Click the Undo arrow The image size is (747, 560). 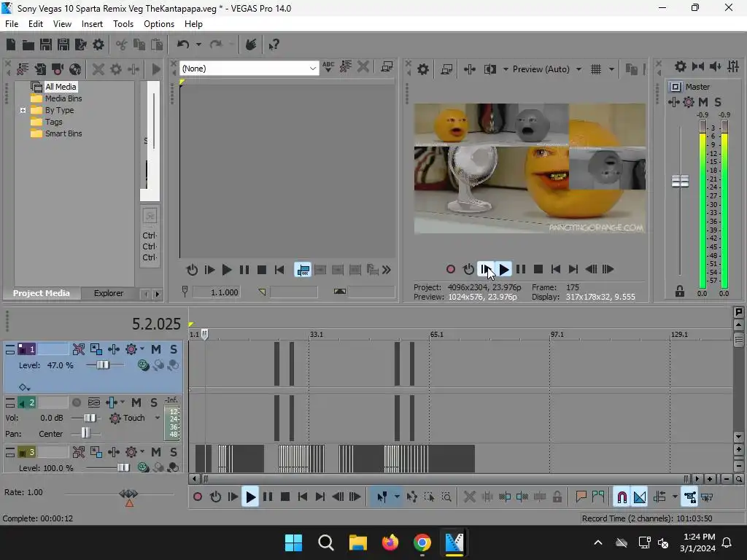[x=183, y=44]
